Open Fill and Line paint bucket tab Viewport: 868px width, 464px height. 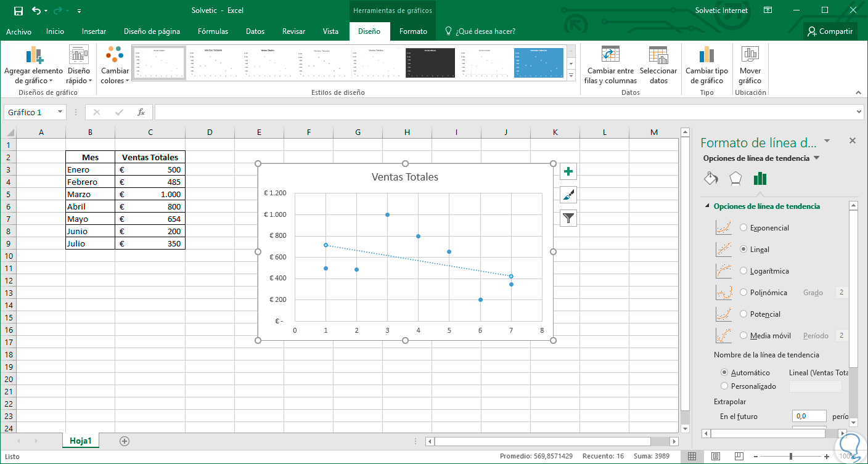(711, 179)
